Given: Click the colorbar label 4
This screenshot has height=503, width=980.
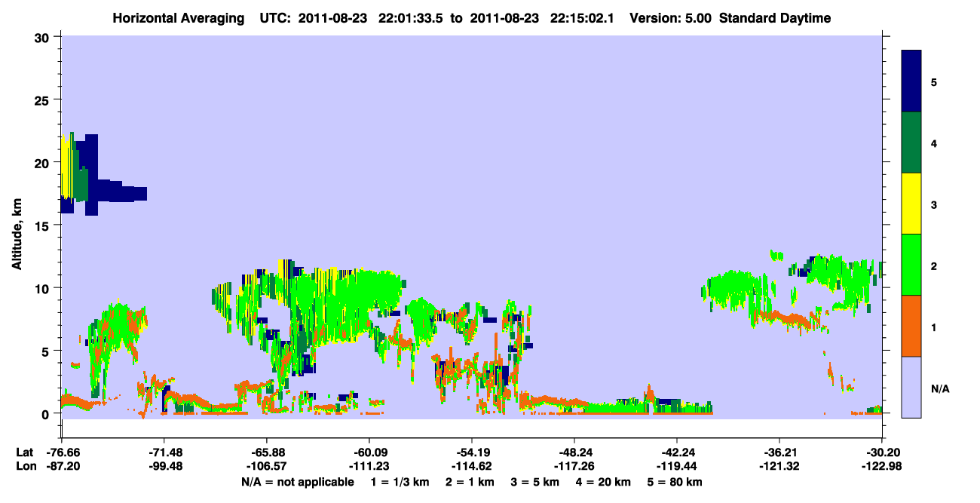Looking at the screenshot, I should (x=934, y=143).
